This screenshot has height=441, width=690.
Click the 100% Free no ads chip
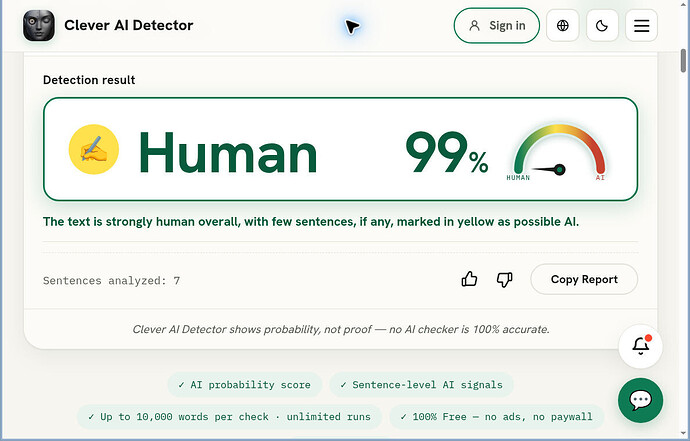497,416
